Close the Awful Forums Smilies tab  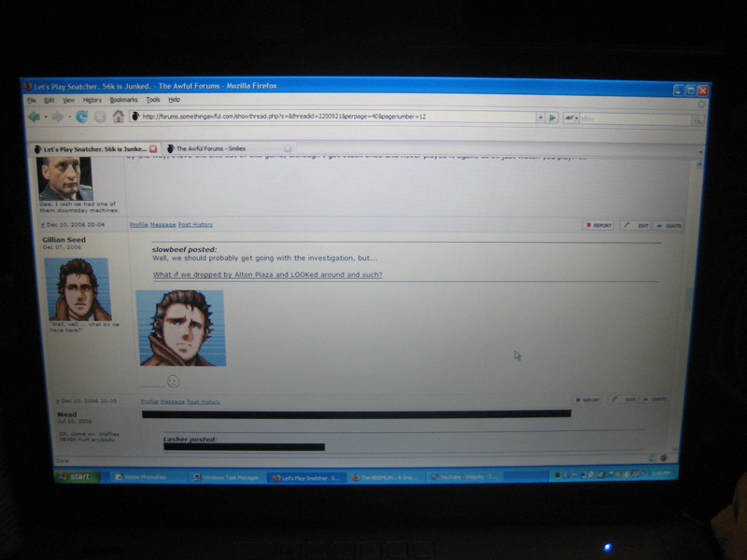click(288, 148)
